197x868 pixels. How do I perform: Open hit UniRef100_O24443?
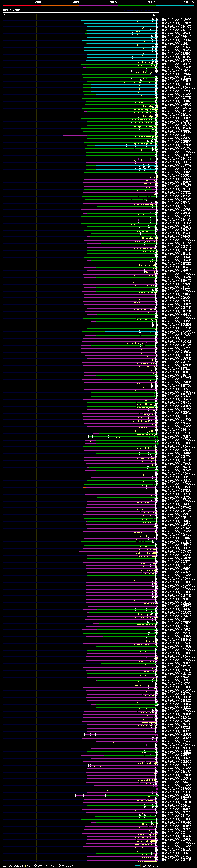(176, 37)
